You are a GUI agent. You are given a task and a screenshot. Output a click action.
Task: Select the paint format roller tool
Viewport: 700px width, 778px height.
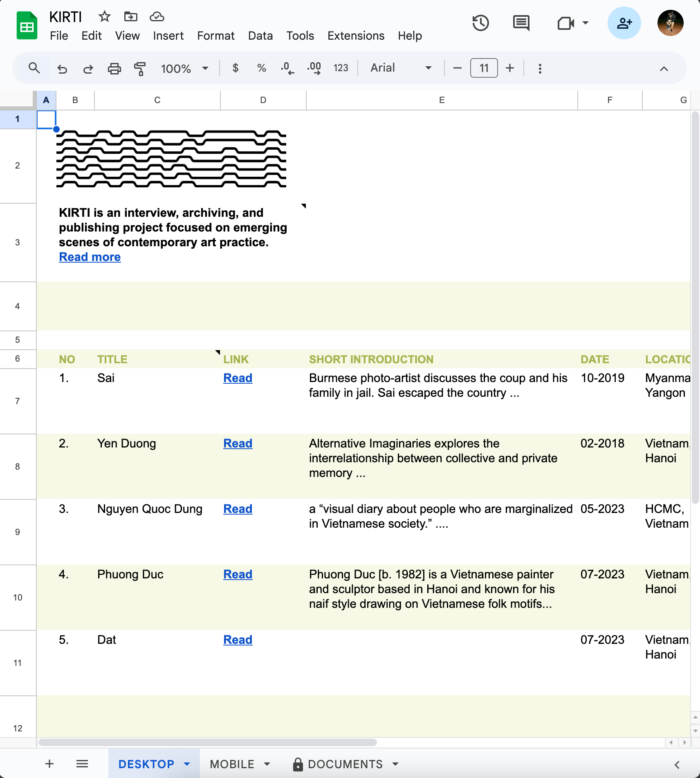coord(140,68)
